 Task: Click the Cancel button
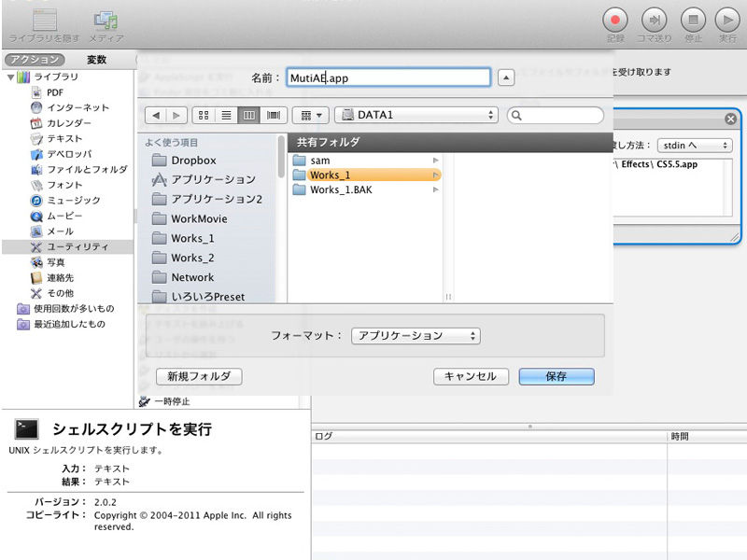(471, 376)
